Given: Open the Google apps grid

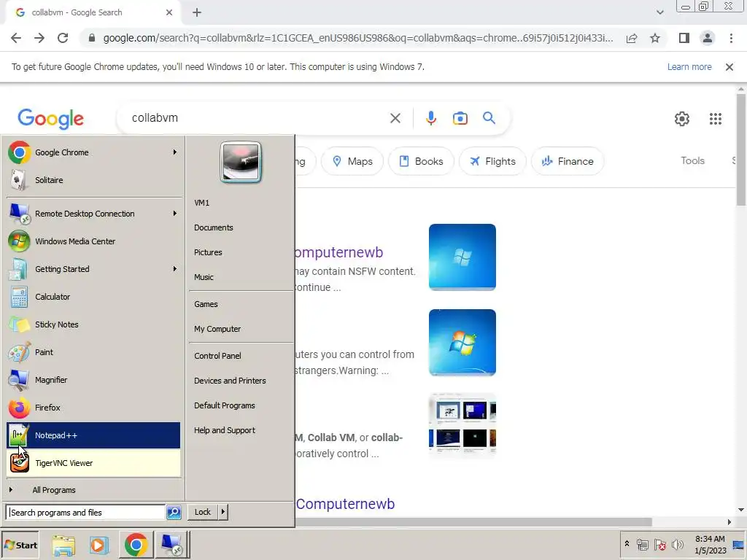Looking at the screenshot, I should click(x=715, y=119).
